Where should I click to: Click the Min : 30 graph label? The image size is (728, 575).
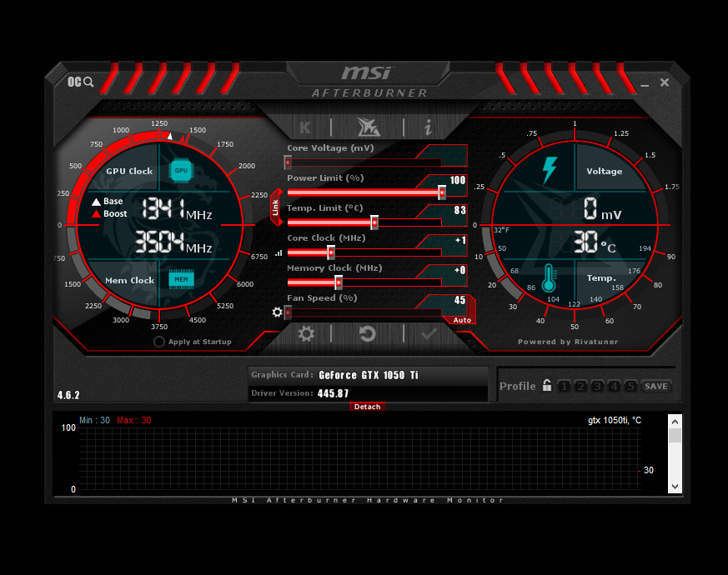(x=94, y=420)
